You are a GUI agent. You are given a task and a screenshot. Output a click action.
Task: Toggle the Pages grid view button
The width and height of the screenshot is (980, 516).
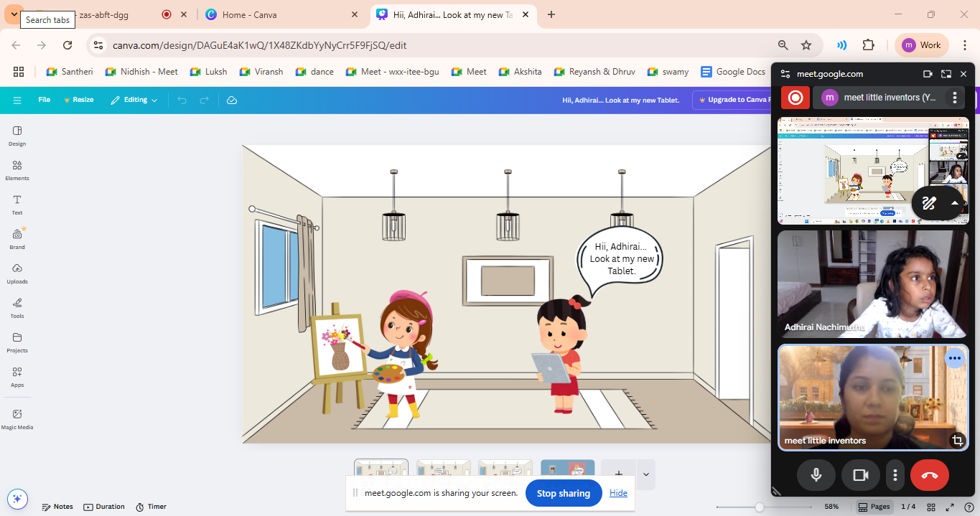(x=874, y=507)
